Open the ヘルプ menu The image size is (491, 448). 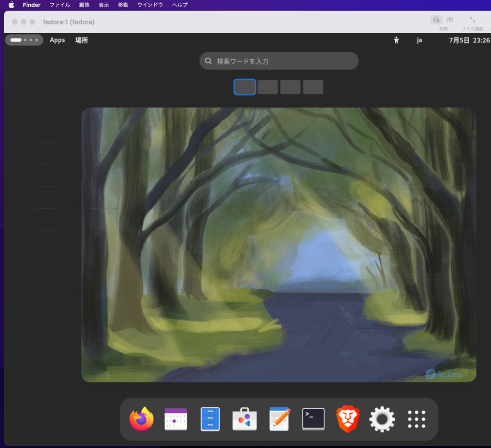(x=180, y=5)
